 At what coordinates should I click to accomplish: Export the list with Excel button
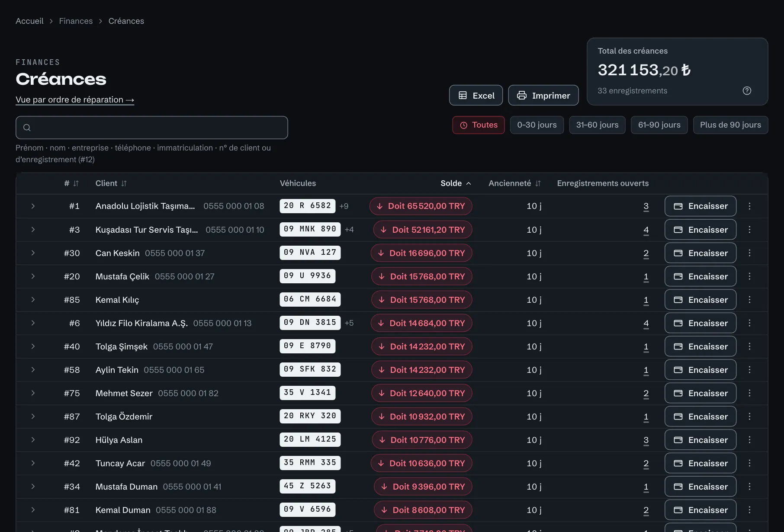(x=476, y=95)
